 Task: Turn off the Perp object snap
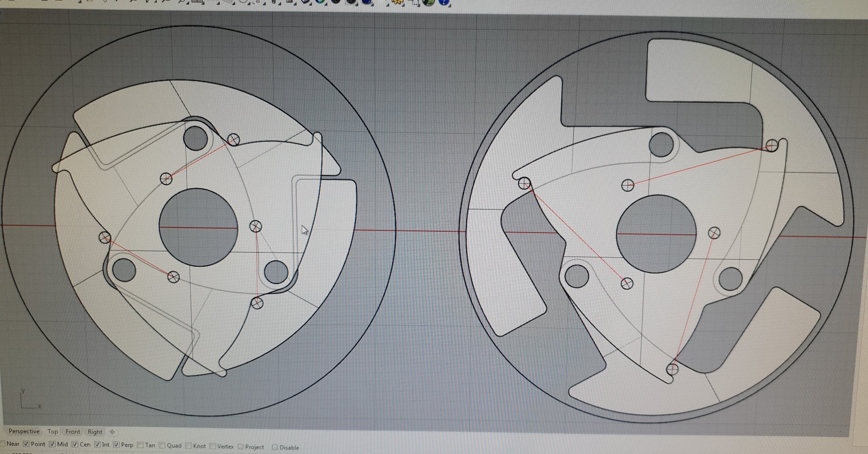coord(116,444)
